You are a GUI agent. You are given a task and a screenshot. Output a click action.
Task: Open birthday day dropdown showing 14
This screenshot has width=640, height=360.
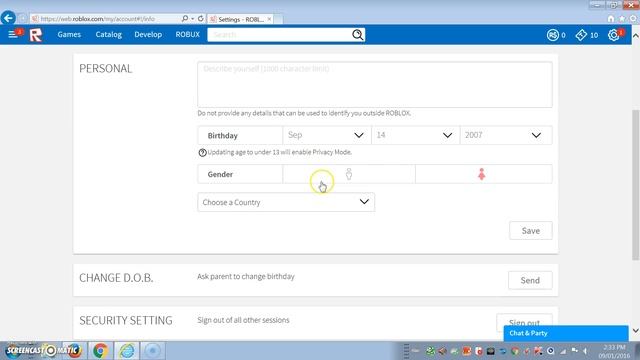[416, 135]
